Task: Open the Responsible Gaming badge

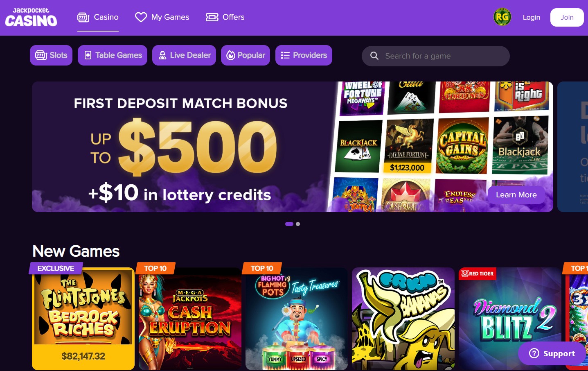Action: (502, 17)
